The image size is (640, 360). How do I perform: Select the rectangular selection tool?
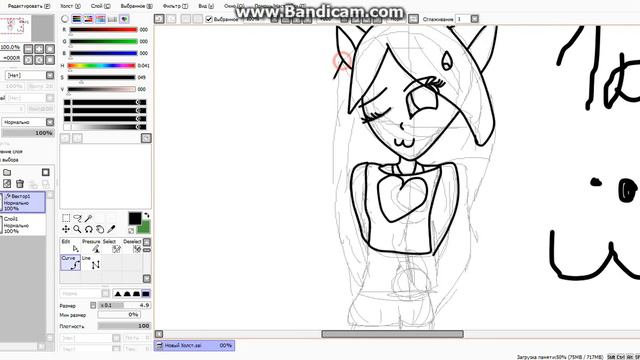click(x=66, y=218)
